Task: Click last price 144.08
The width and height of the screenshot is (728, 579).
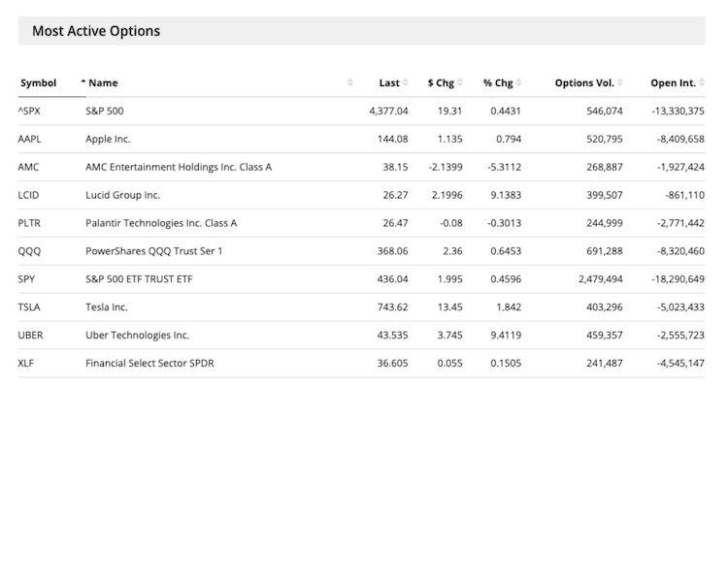Action: tap(393, 140)
